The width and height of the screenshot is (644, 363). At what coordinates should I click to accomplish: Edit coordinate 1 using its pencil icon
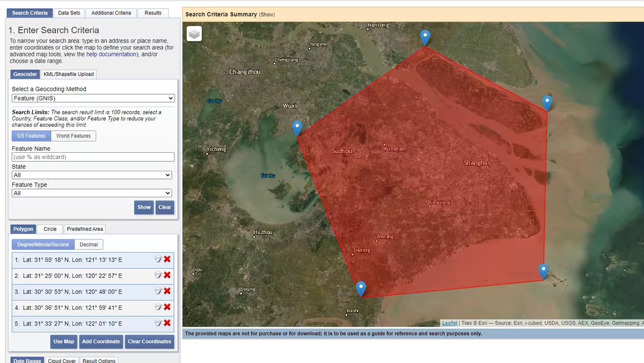[x=158, y=259]
